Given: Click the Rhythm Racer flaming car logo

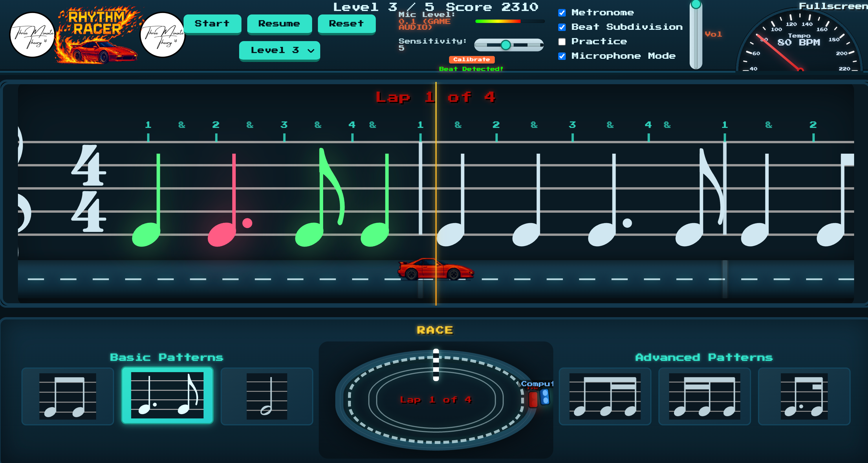Looking at the screenshot, I should click(98, 35).
